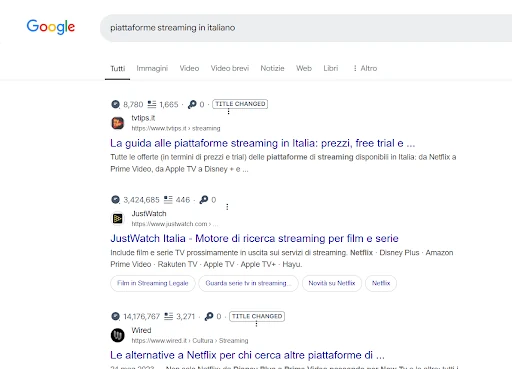Click the traffic value 3,424,685
Screen dimensions: 512x369
coord(141,200)
